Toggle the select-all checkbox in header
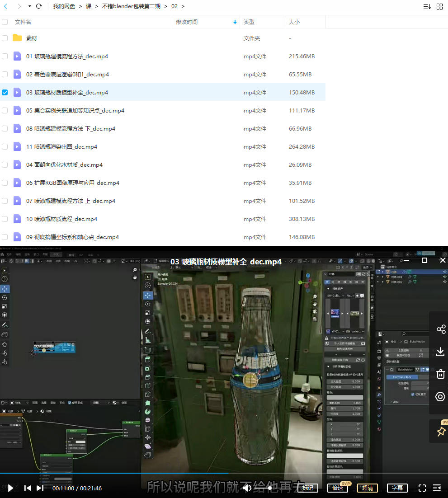Screen dimensions: 448x498 click(x=5, y=22)
